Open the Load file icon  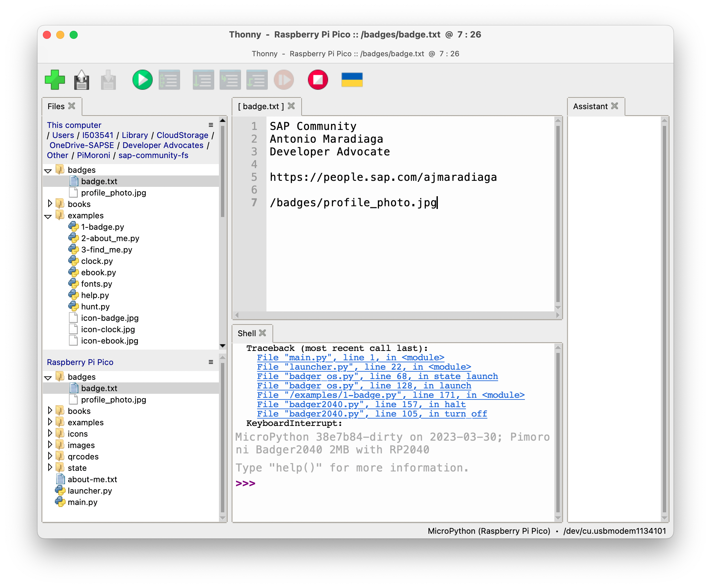(108, 80)
